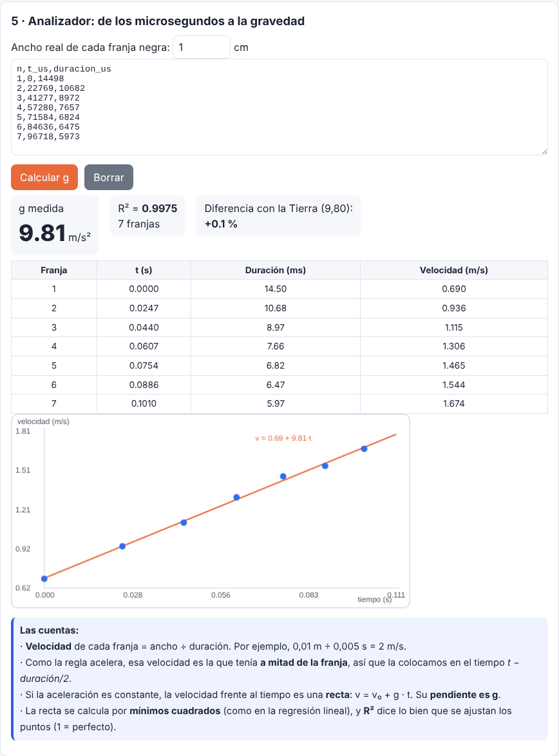Click time cell 0.0607 in the table

144,346
